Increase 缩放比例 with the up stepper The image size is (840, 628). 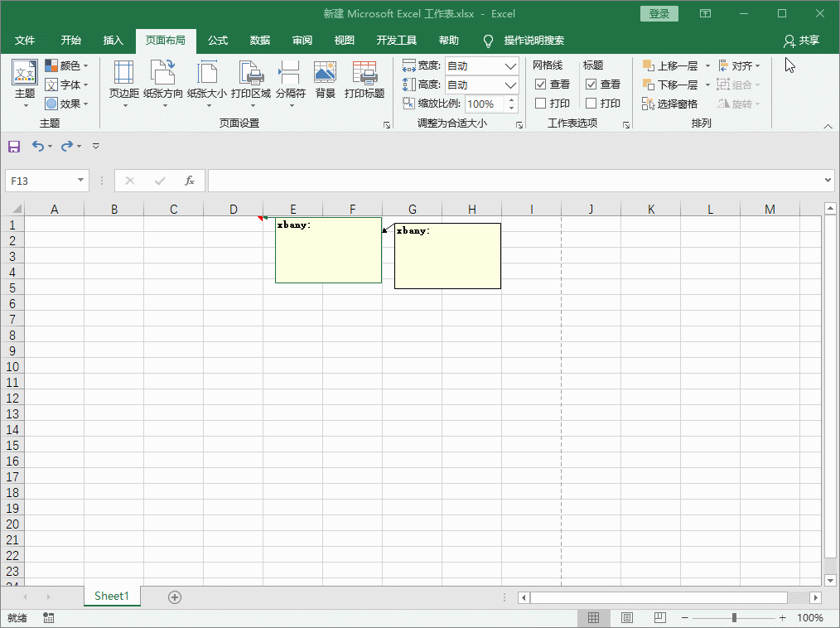pyautogui.click(x=512, y=99)
